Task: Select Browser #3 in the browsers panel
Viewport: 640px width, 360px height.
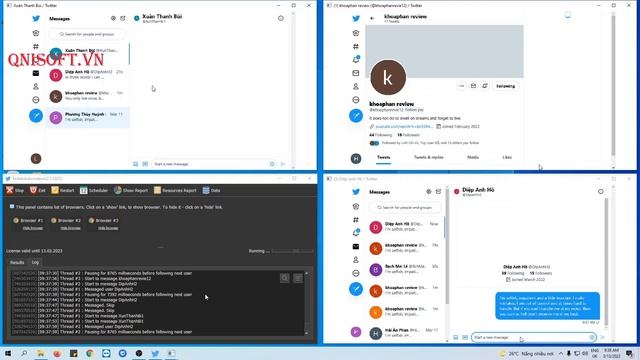Action: click(x=104, y=220)
